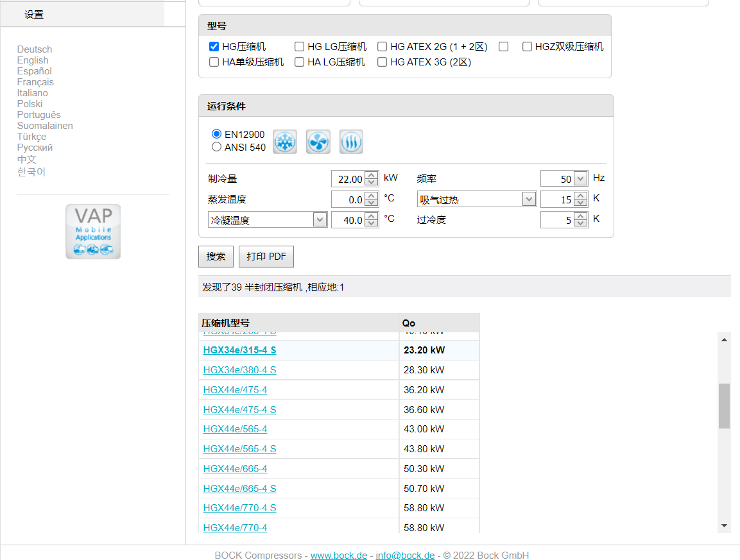Open compressor HGX44e/665-4 link

coord(235,468)
